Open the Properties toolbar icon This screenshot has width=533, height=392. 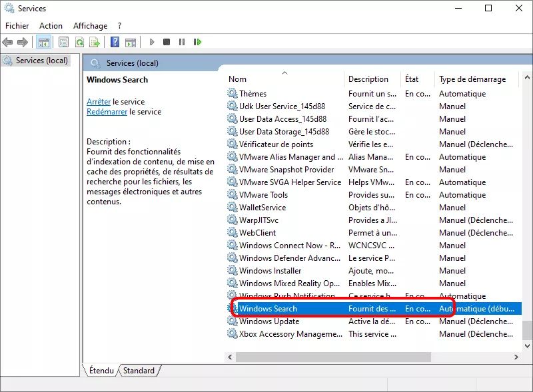(x=63, y=42)
